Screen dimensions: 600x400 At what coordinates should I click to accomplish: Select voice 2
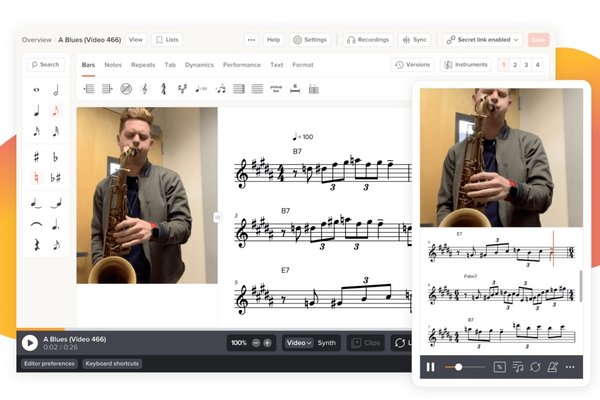click(x=515, y=65)
